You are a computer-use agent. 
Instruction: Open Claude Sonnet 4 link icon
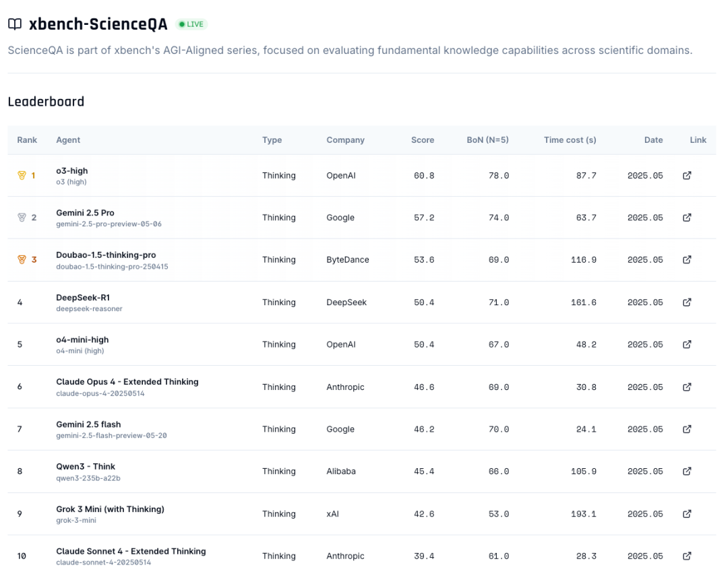click(x=687, y=556)
